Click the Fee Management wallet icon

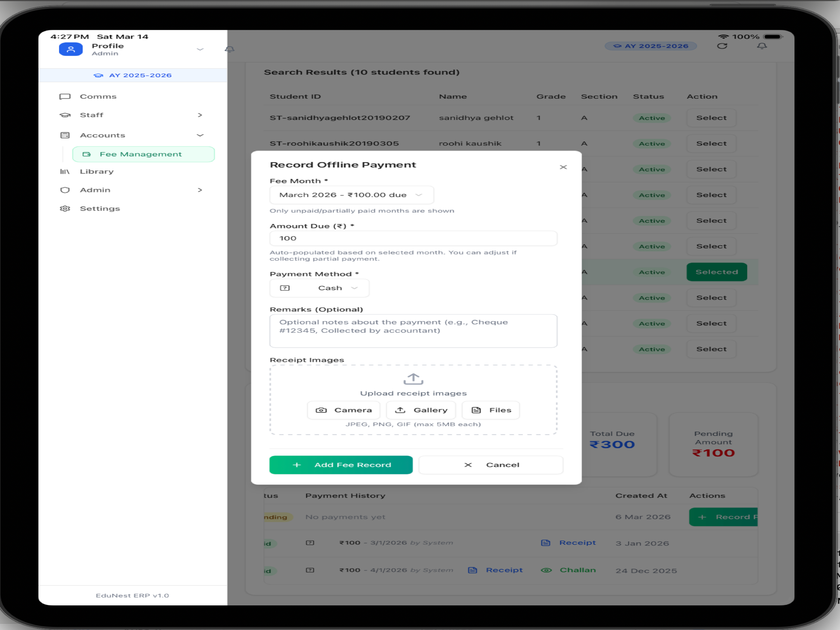click(87, 154)
